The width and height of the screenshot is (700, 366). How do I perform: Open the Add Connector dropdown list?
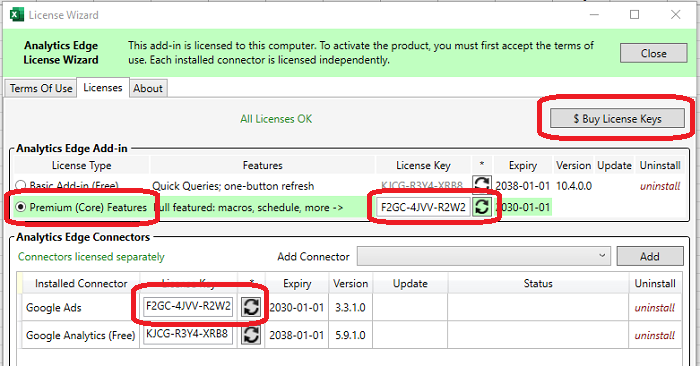[x=483, y=256]
